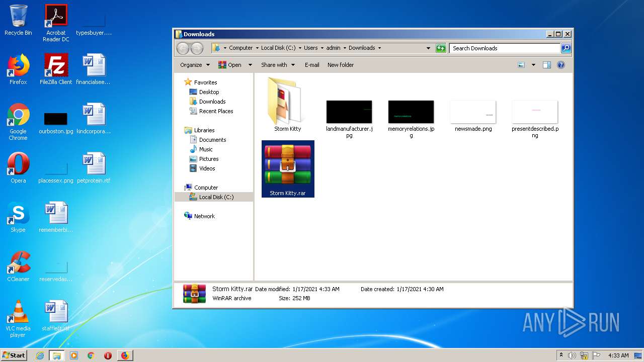This screenshot has width=644, height=362.
Task: Launch the FileZilla Client shortcut
Action: pyautogui.click(x=56, y=69)
